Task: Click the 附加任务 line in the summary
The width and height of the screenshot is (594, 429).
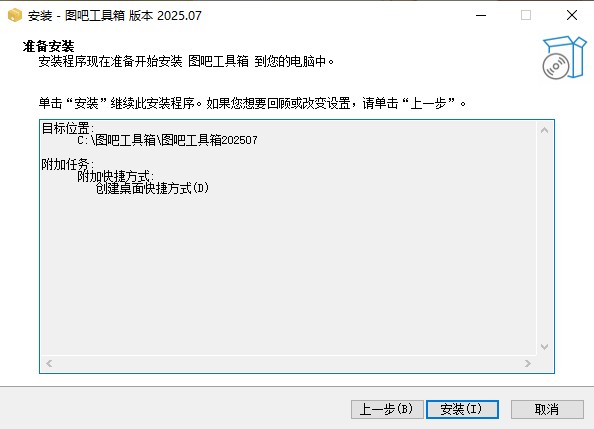Action: click(68, 164)
